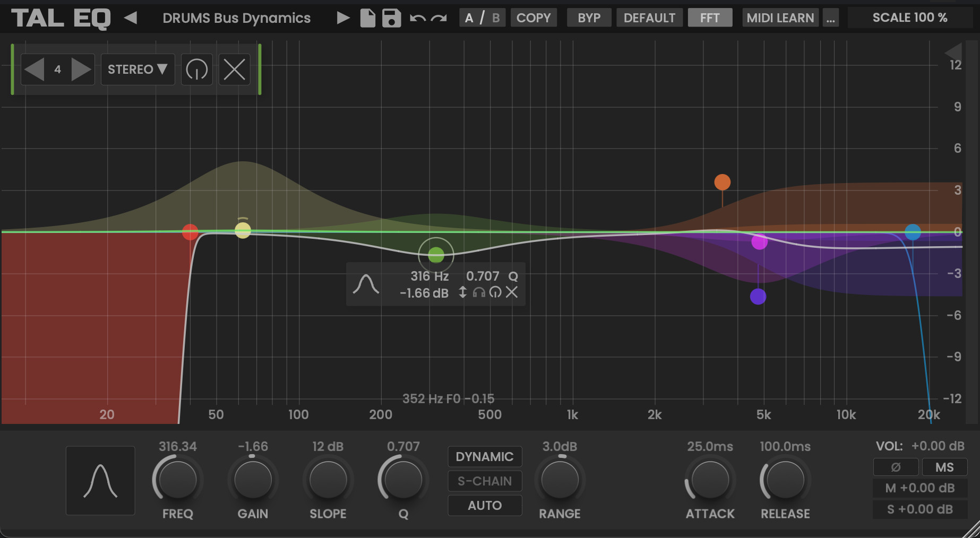The height and width of the screenshot is (538, 980).
Task: Open a new preset file
Action: pyautogui.click(x=367, y=18)
